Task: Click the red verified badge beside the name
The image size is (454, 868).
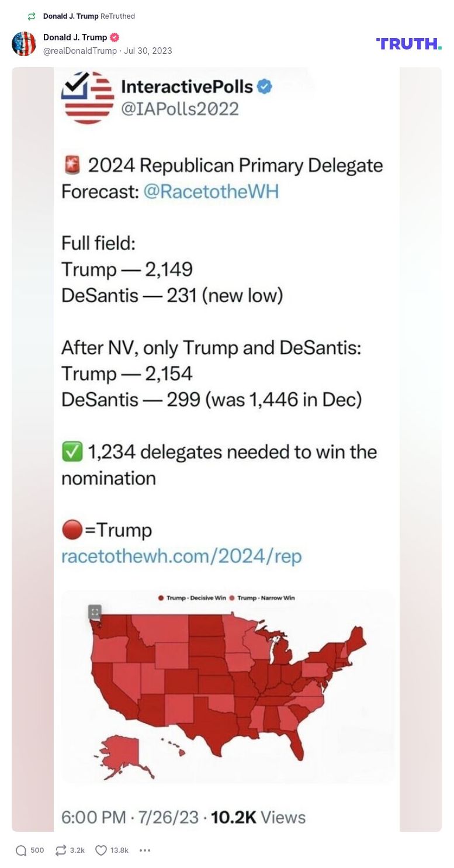Action: 115,37
